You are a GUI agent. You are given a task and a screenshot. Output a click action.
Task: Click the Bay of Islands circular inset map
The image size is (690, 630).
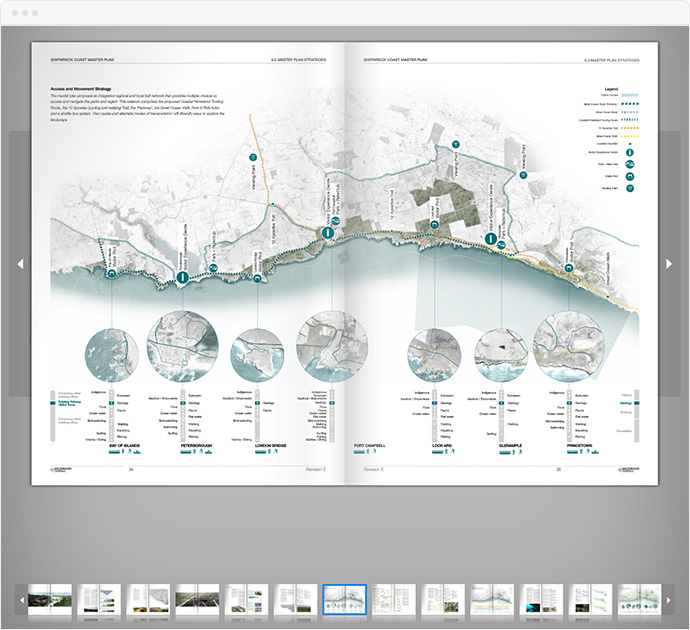(111, 355)
